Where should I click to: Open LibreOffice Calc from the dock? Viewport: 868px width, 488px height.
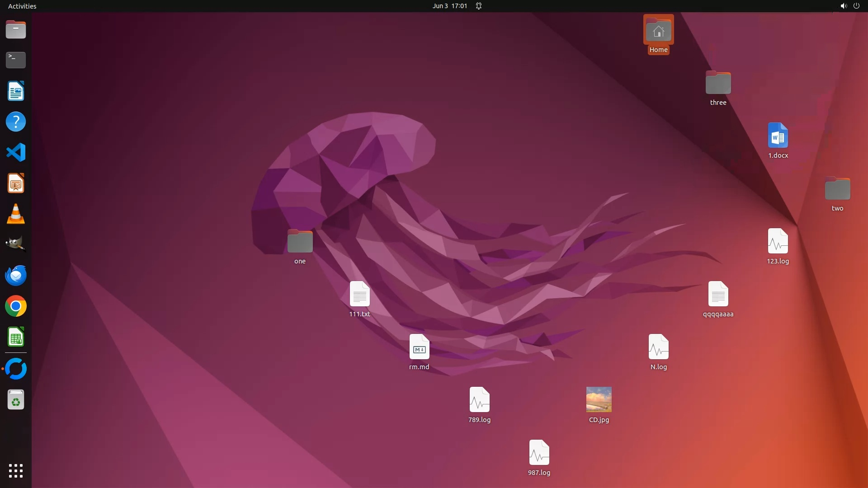pos(16,337)
